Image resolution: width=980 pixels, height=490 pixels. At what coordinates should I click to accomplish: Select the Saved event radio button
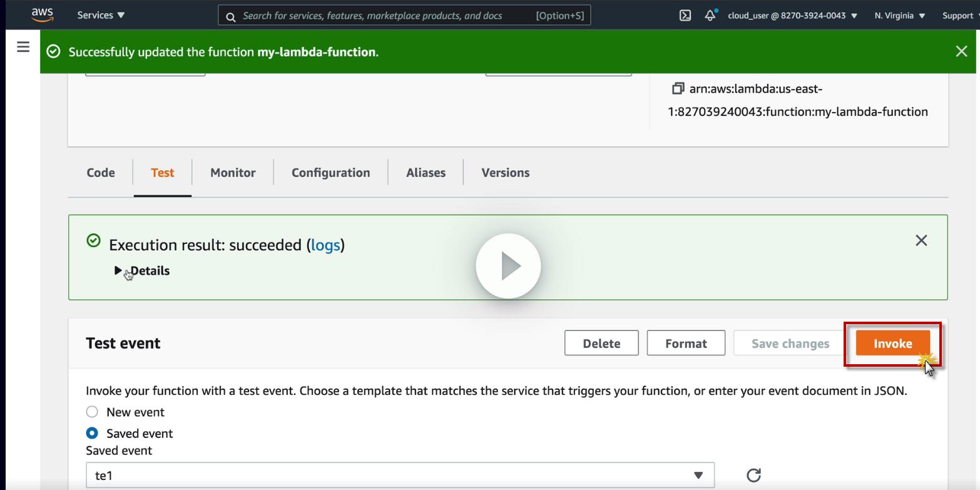[x=92, y=433]
